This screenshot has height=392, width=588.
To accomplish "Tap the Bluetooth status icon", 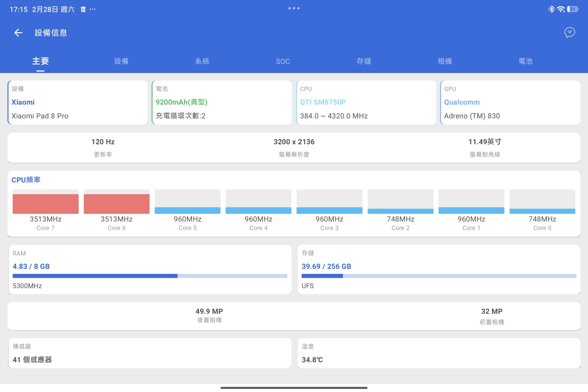I will (x=551, y=9).
